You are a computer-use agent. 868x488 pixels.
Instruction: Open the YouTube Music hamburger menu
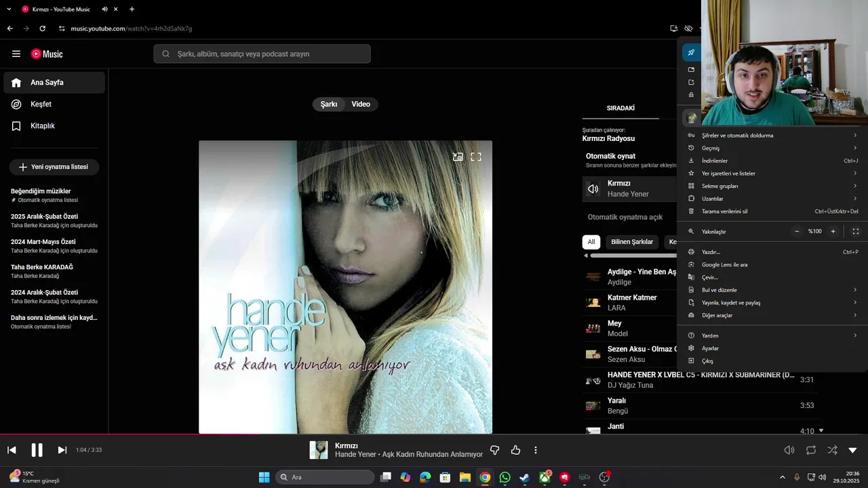[x=16, y=54]
